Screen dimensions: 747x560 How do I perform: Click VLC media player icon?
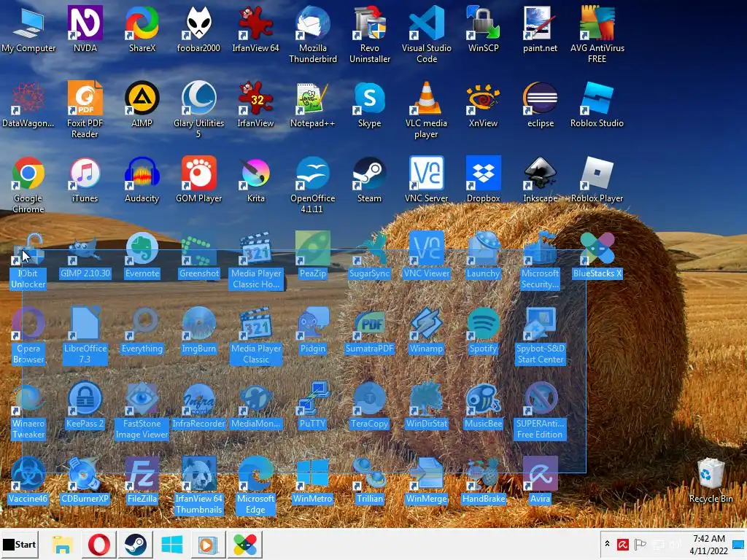click(426, 109)
